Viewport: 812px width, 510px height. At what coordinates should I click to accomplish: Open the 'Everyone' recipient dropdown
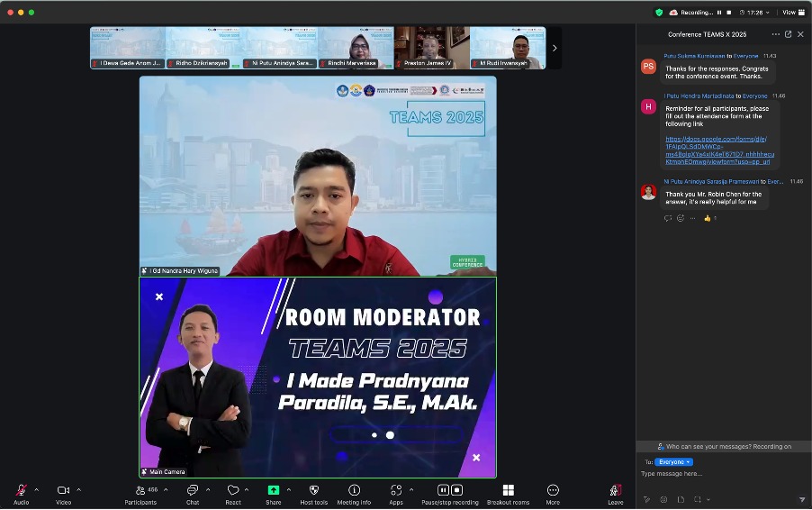[x=673, y=461]
